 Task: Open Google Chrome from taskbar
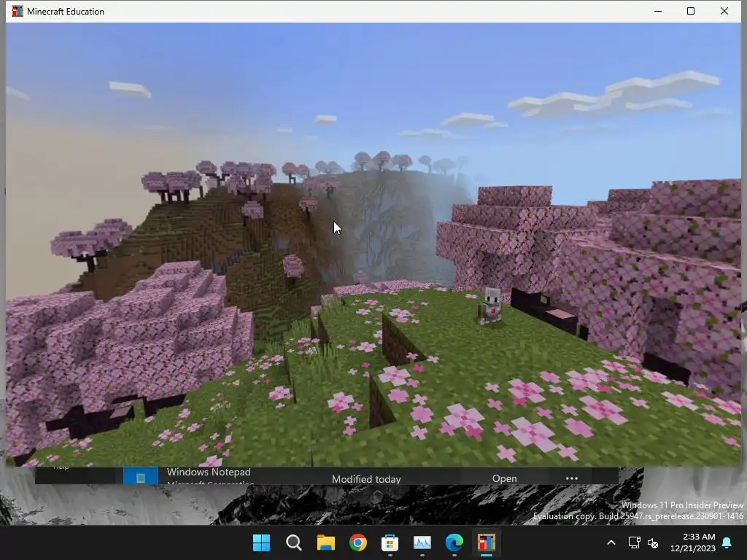point(357,542)
